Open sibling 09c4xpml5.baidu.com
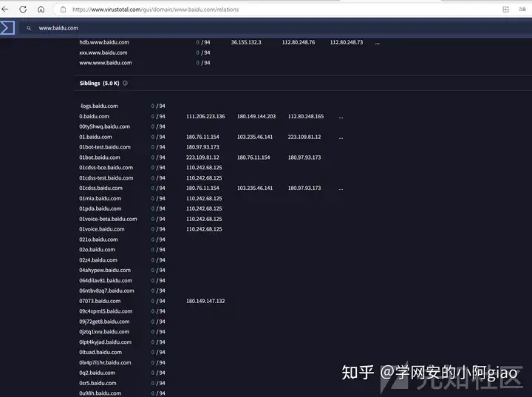 point(106,311)
